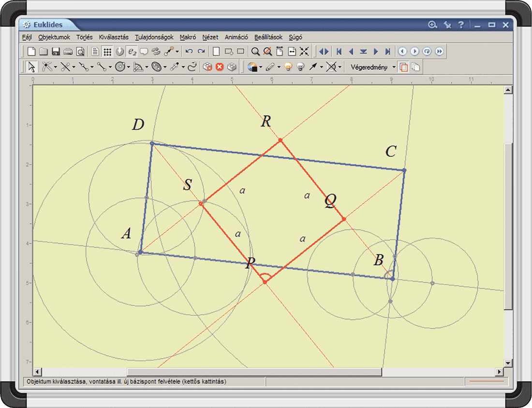Viewport: 532px width, 408px height.
Task: Click the new blank document icon
Action: (31, 51)
